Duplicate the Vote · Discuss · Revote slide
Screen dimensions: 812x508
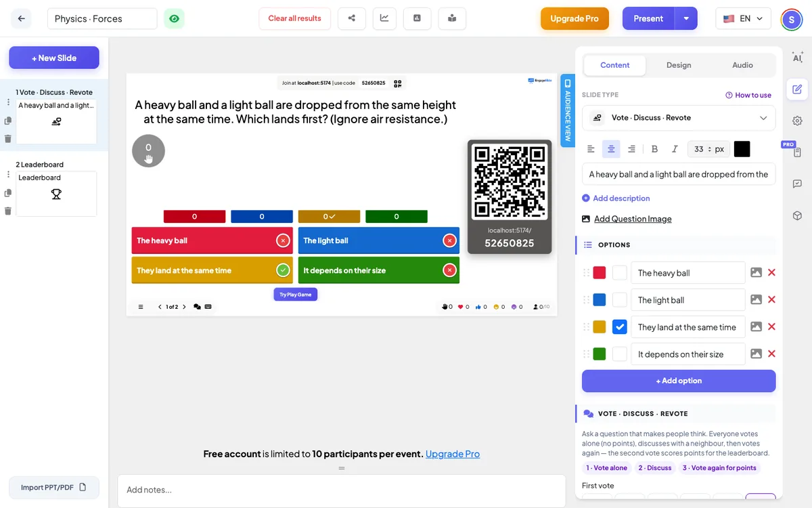pos(8,121)
